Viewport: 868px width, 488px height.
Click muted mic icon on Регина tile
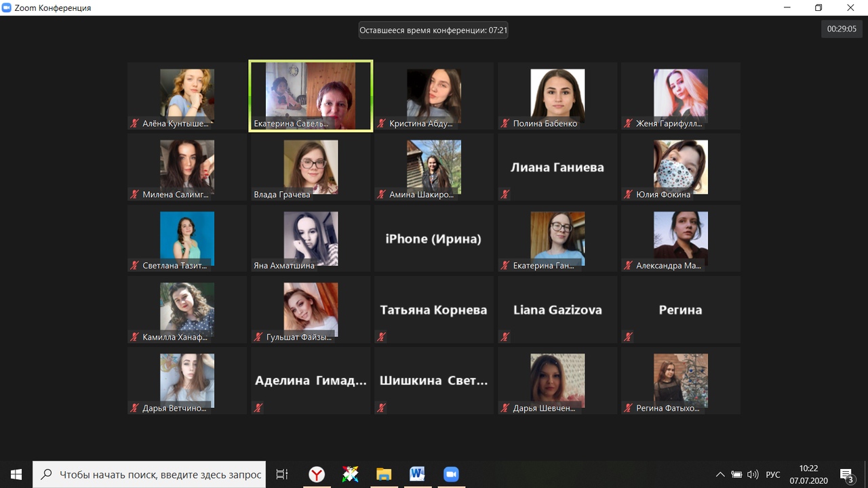point(628,337)
